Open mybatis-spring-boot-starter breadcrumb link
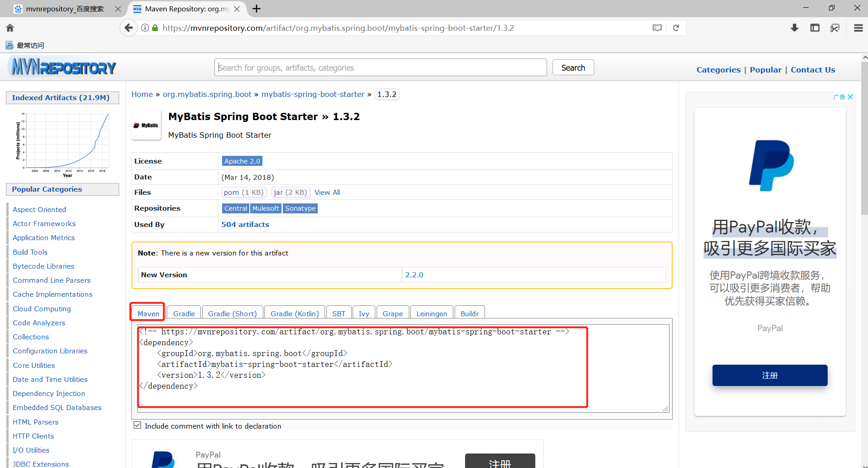Viewport: 868px width, 468px height. point(313,94)
